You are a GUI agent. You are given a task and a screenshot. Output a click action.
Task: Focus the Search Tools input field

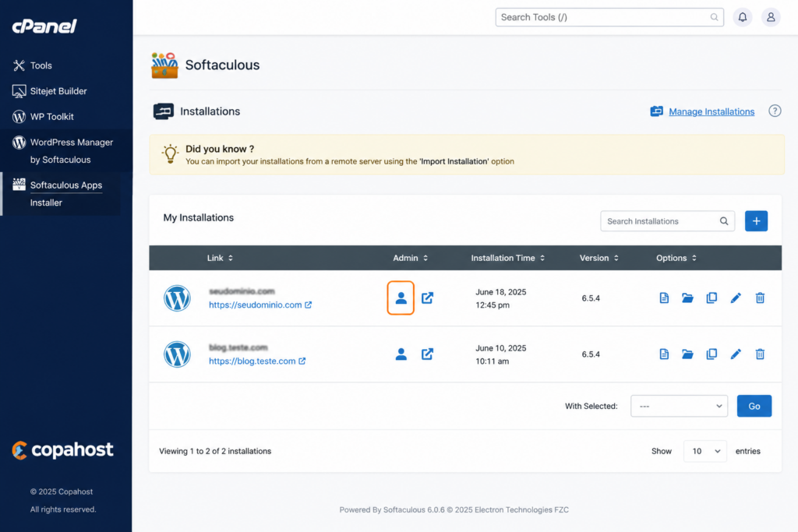609,17
